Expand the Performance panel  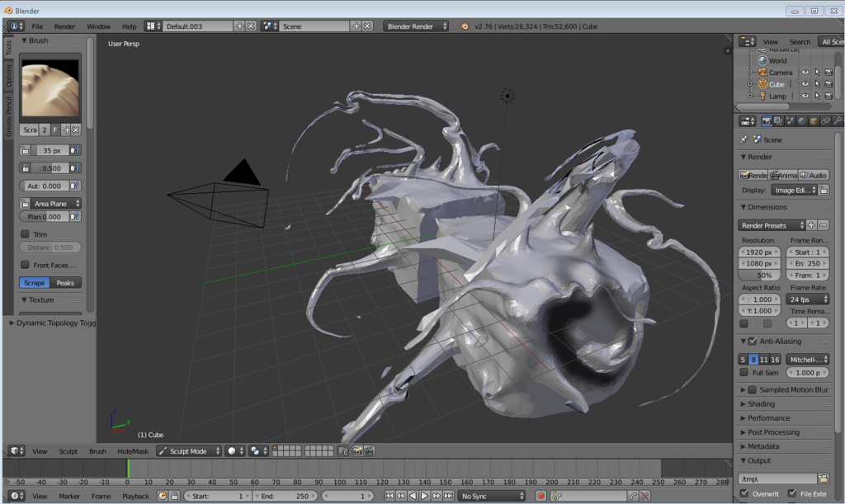(768, 418)
